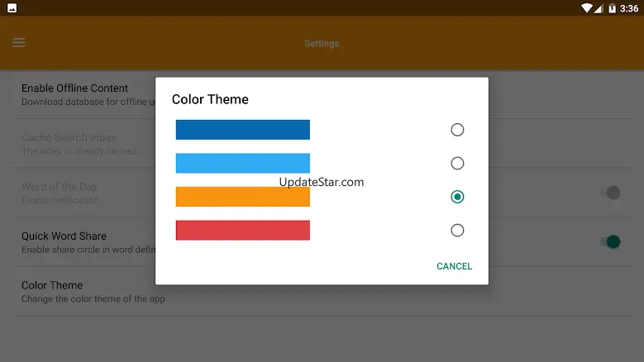Tap the image notification icon in status bar
This screenshot has height=362, width=644.
coord(12,8)
